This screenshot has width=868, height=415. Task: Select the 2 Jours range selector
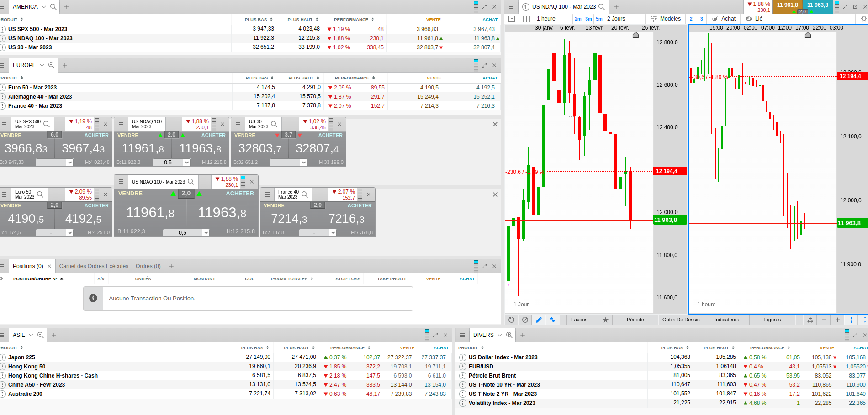point(616,19)
